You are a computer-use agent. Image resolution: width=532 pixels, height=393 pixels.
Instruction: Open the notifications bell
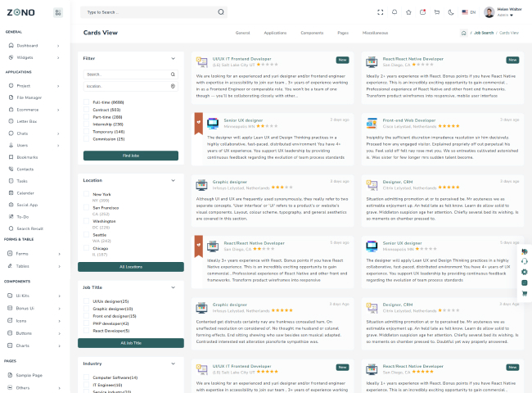coord(394,12)
